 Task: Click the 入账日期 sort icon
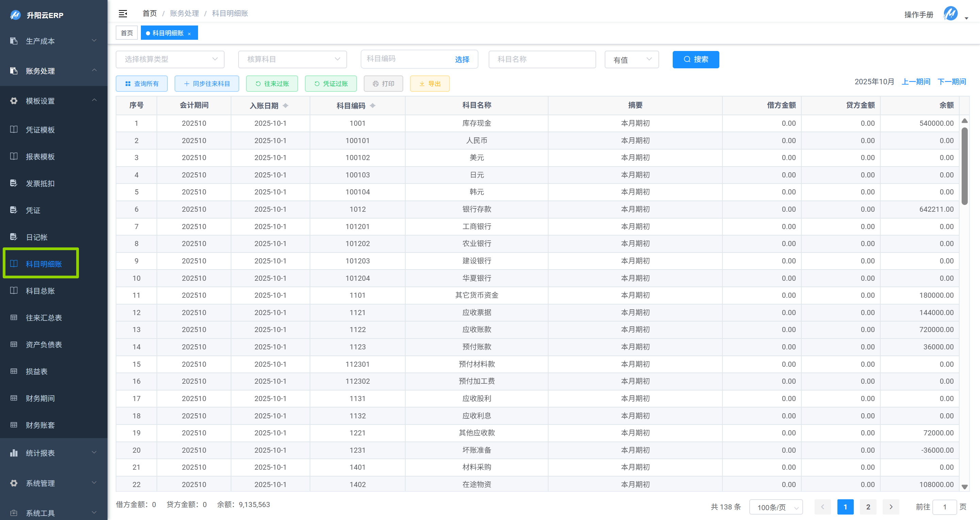pyautogui.click(x=285, y=106)
